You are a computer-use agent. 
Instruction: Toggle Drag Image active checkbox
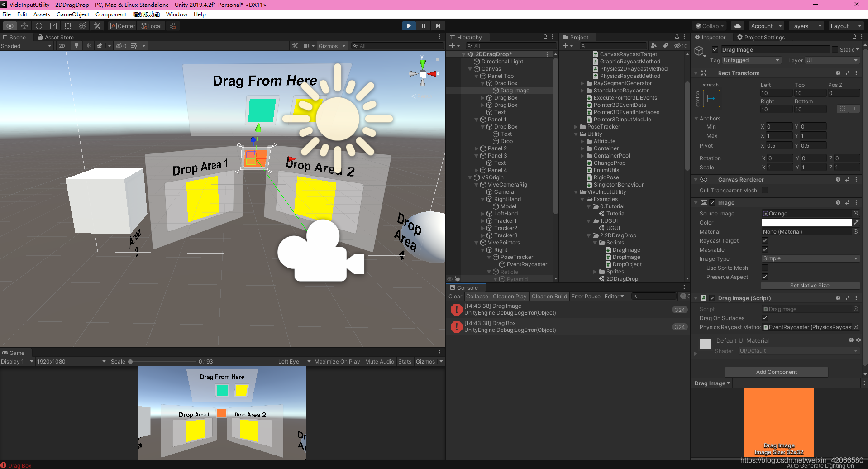coord(715,49)
